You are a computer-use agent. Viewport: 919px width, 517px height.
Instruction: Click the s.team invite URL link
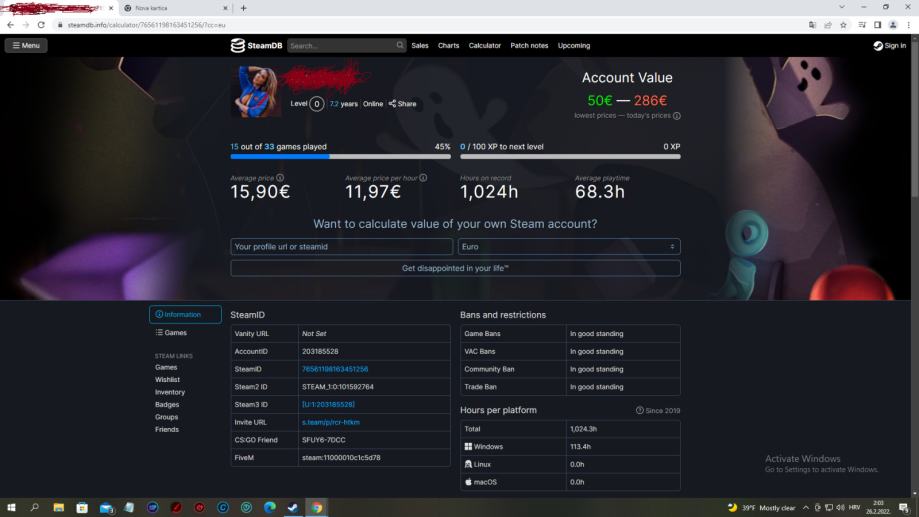click(x=331, y=422)
